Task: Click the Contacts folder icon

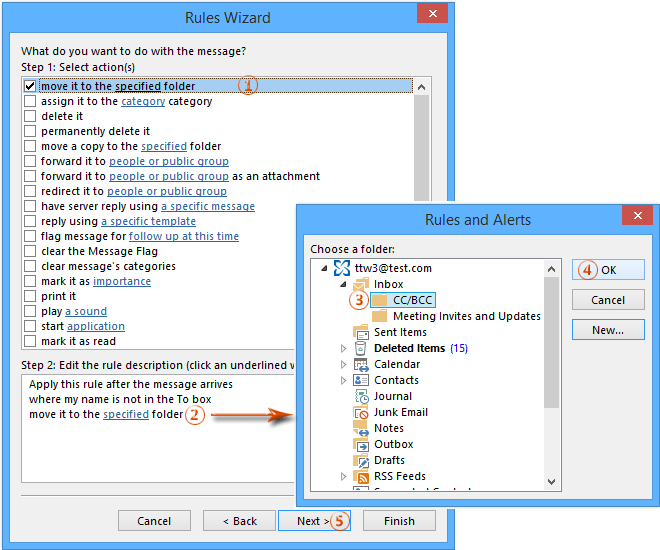Action: click(361, 380)
